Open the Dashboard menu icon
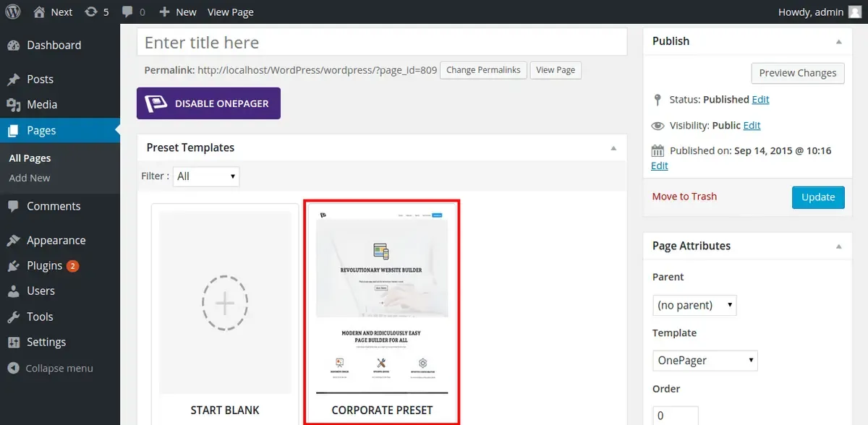Viewport: 868px width, 425px height. (13, 45)
